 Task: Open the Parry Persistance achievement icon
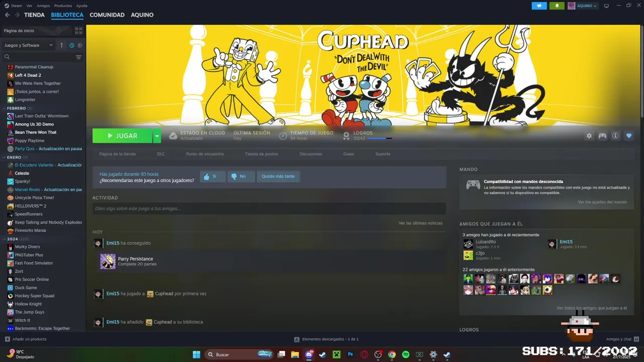pos(108,261)
